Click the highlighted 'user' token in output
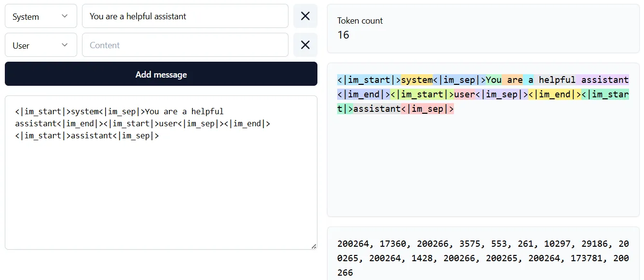Image resolution: width=644 pixels, height=280 pixels. [464, 94]
